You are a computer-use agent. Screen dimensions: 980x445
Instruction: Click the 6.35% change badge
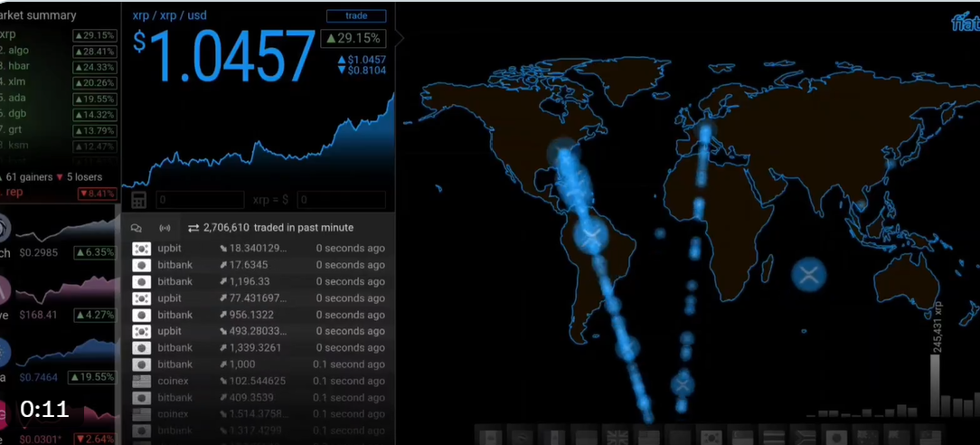(x=95, y=252)
